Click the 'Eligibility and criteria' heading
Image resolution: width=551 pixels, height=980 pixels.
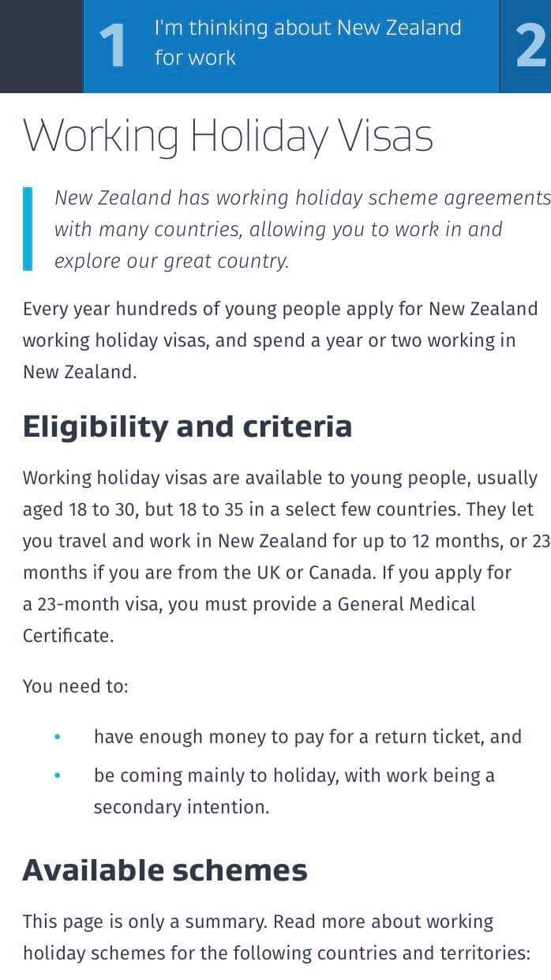pyautogui.click(x=187, y=426)
